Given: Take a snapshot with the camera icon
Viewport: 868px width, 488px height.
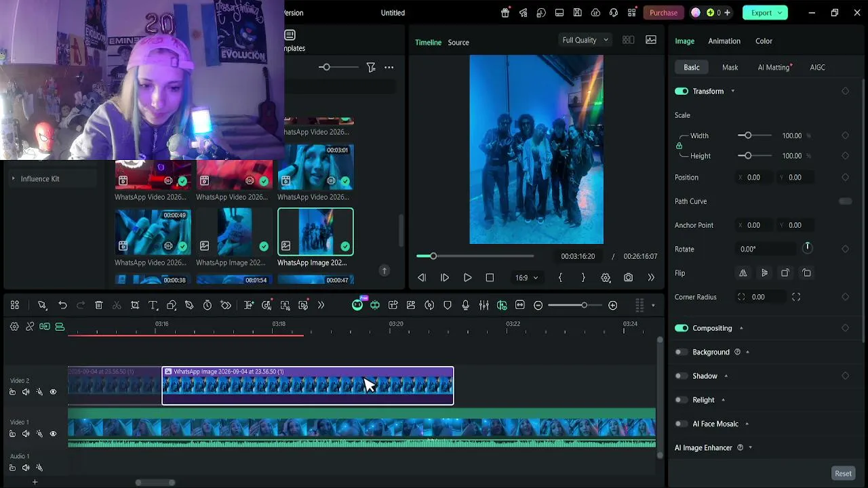Looking at the screenshot, I should click(x=628, y=278).
